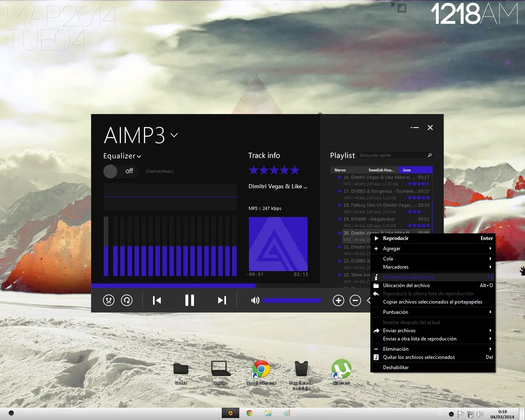Choose Ubicación del archivo
Viewport: 525px width, 420px height.
click(x=433, y=285)
